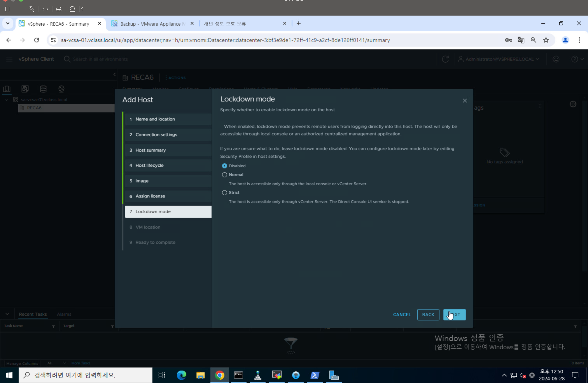The width and height of the screenshot is (588, 383).
Task: Select the Strict lockdown mode option
Action: [x=224, y=192]
